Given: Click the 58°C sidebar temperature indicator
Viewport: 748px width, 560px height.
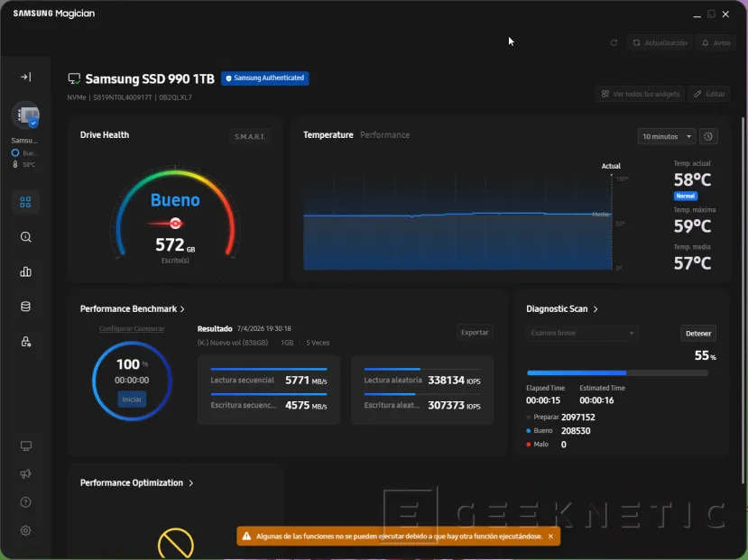Looking at the screenshot, I should point(24,164).
